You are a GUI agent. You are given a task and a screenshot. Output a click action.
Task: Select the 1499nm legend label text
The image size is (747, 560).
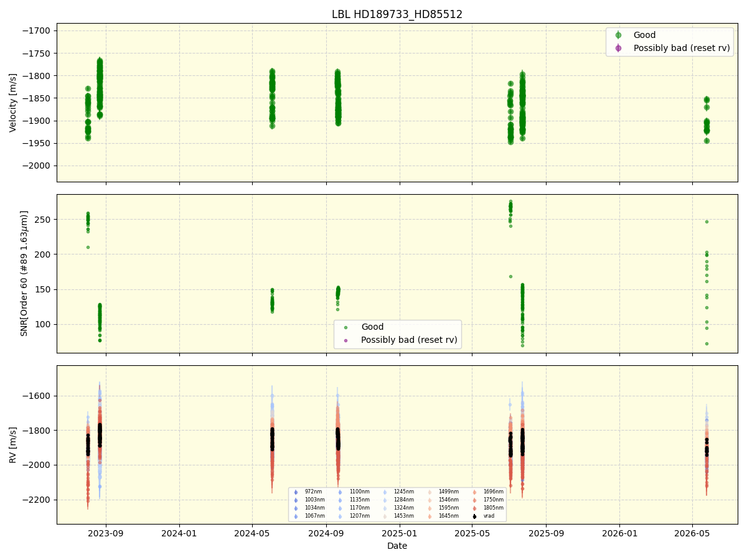(x=449, y=492)
